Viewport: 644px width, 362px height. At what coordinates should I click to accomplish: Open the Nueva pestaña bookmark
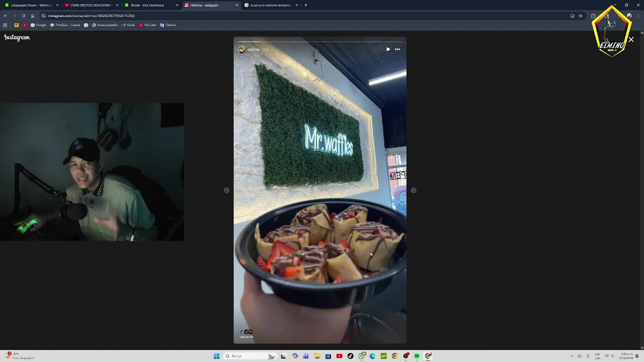click(105, 25)
